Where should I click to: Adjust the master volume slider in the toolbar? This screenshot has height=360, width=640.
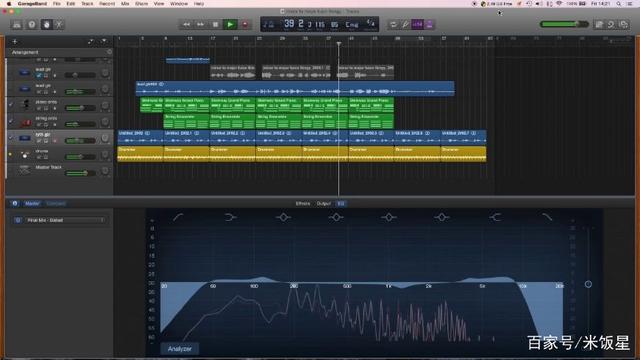pos(564,24)
